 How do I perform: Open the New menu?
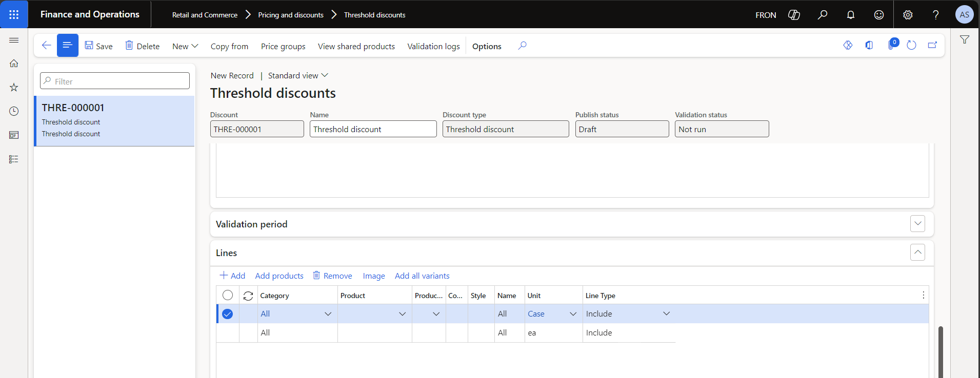click(x=185, y=46)
